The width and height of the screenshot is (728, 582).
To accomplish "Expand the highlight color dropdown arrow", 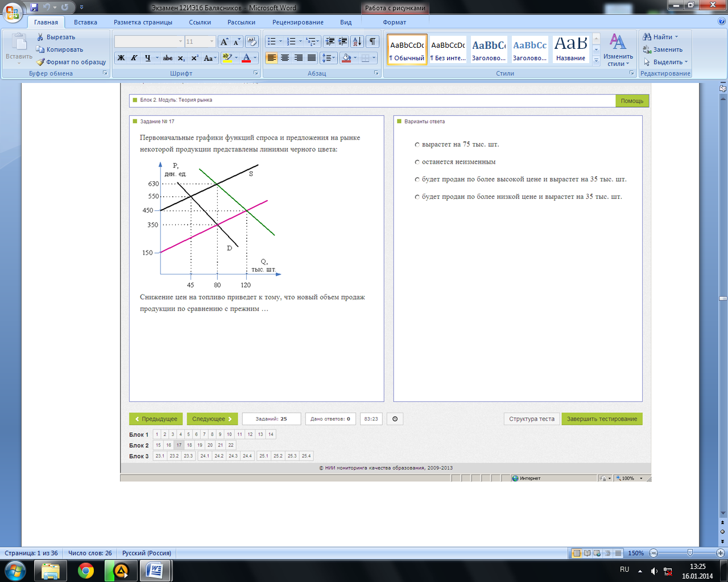I will coord(236,58).
